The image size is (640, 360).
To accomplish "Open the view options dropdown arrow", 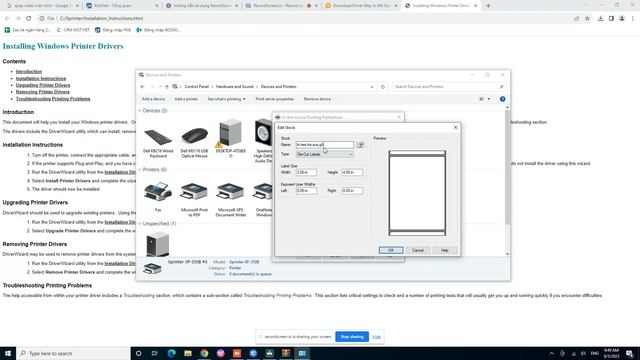I will pyautogui.click(x=489, y=99).
